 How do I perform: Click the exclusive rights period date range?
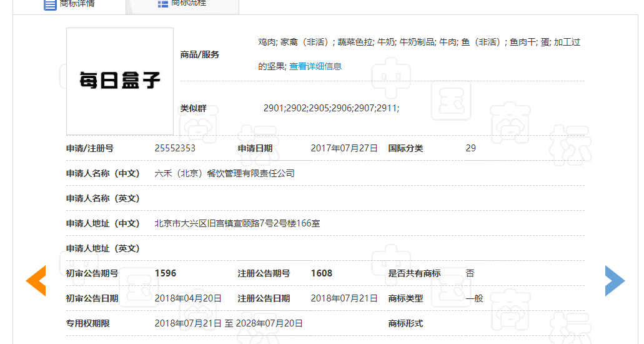[229, 323]
